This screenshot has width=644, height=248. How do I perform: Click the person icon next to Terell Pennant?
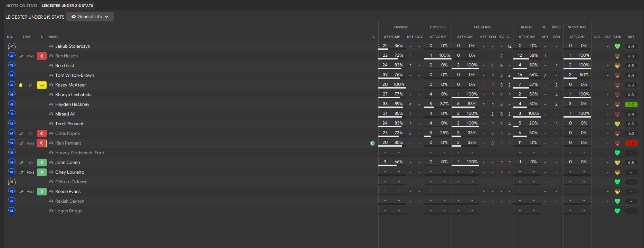click(51, 124)
